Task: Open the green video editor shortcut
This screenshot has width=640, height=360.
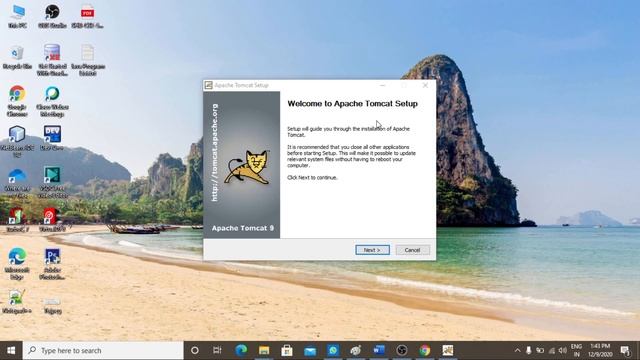Action: click(52, 182)
